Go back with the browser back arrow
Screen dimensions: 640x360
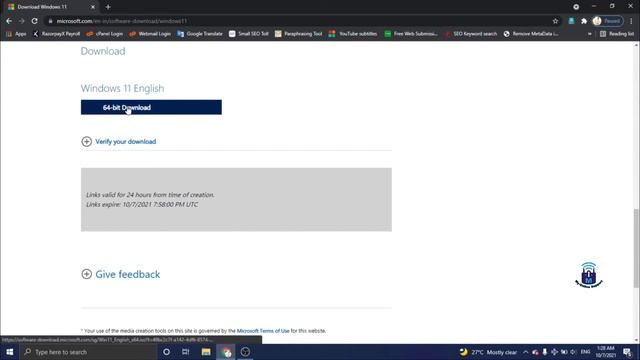[x=9, y=21]
